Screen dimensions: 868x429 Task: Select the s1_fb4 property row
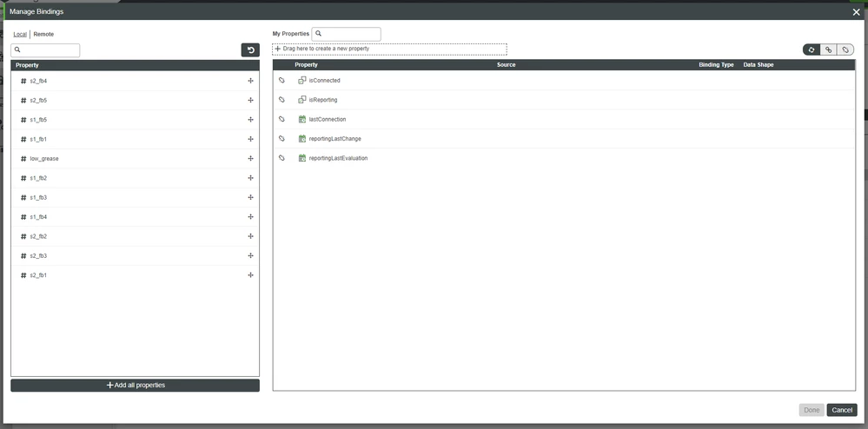click(135, 217)
